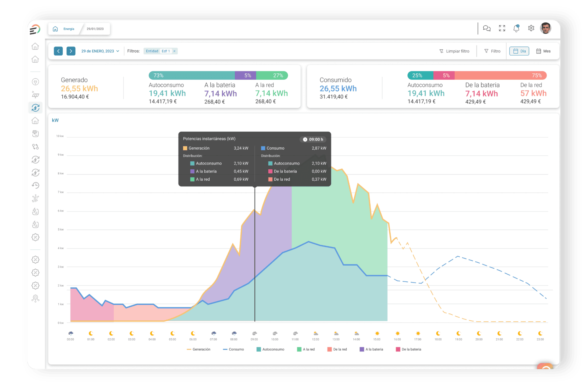This screenshot has height=389, width=588.
Task: Click the Generado 26,55 kWh value
Action: tap(79, 89)
